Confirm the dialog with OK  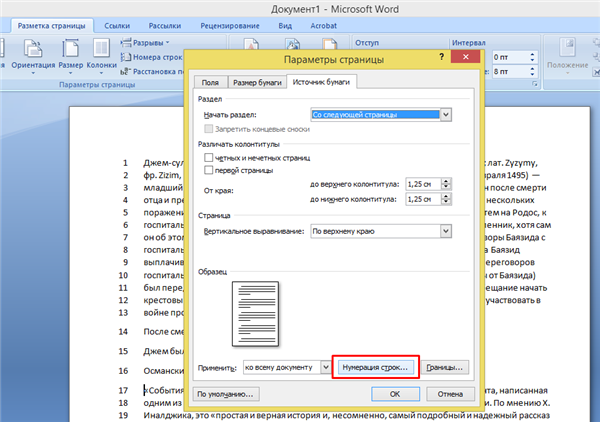[395, 394]
